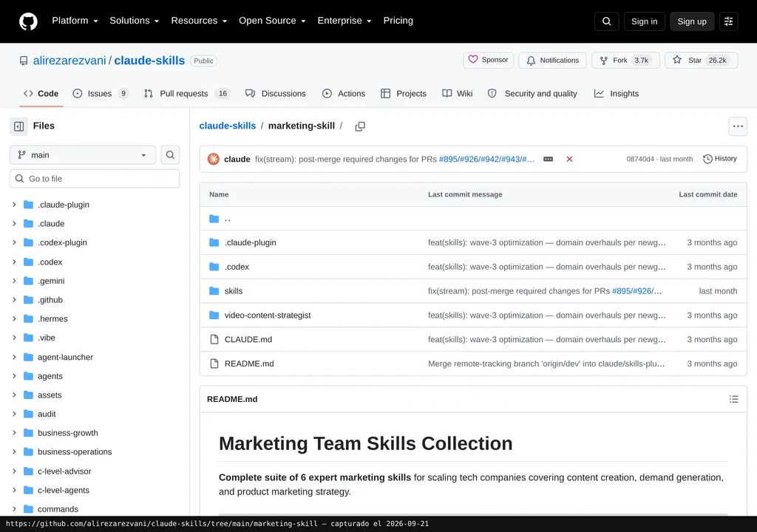Expand c-level-advisor folder chevron

tap(15, 471)
